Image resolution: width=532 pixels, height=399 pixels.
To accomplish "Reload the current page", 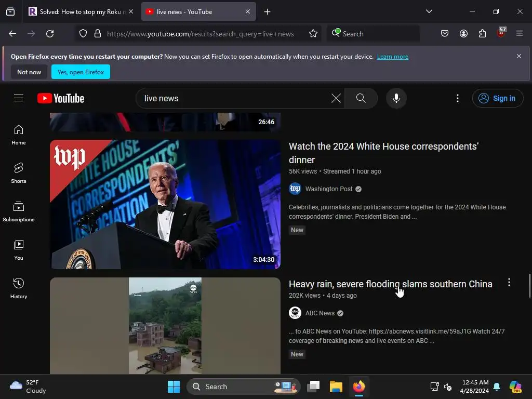I will pyautogui.click(x=50, y=34).
